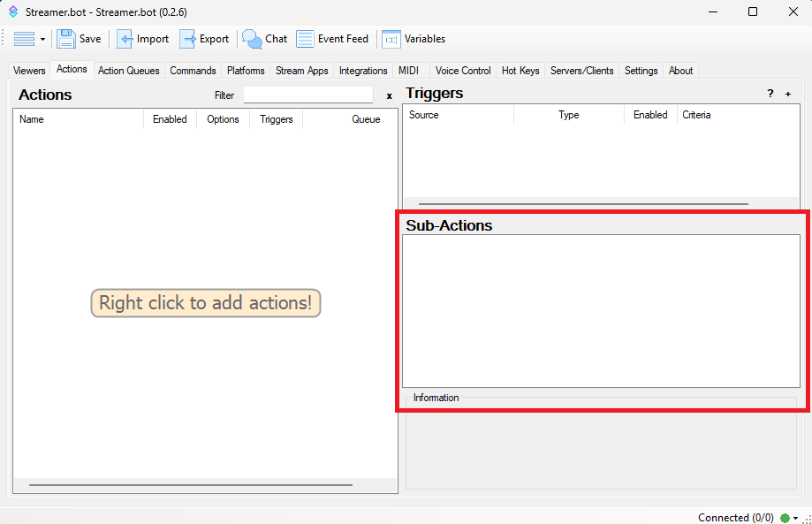This screenshot has width=812, height=524.
Task: Expand the connection status dropdown arrow
Action: tap(796, 518)
